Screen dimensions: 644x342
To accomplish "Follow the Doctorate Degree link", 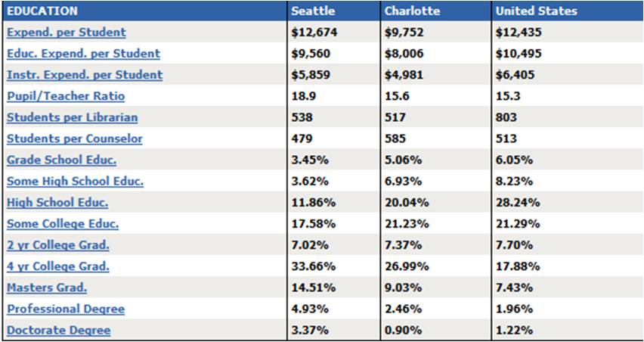I will point(59,330).
